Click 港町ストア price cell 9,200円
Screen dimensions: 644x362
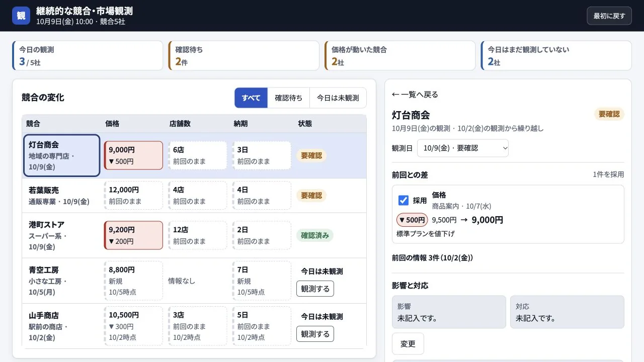(133, 235)
